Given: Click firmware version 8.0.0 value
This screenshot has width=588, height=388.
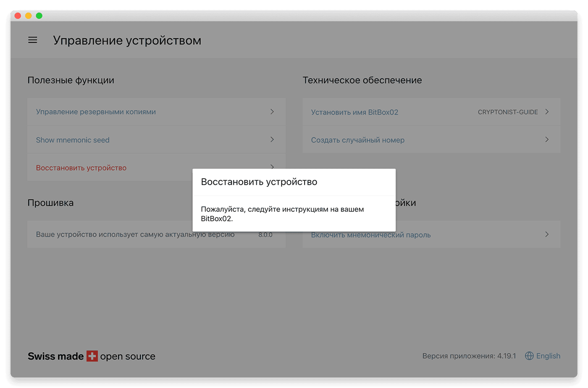Looking at the screenshot, I should (265, 235).
